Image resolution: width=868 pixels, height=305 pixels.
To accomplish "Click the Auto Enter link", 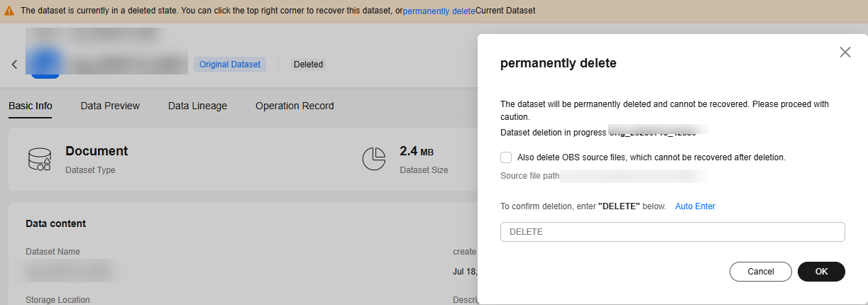I will pos(695,206).
